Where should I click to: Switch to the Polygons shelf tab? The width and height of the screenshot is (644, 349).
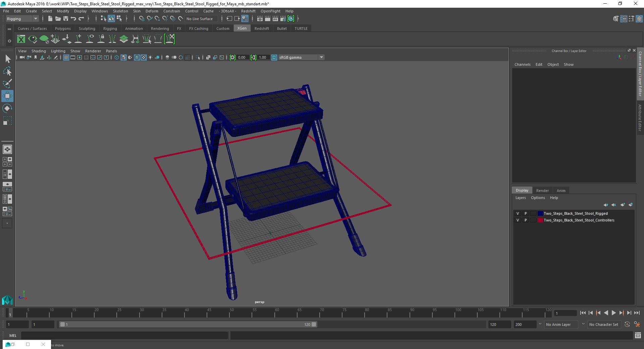click(63, 29)
